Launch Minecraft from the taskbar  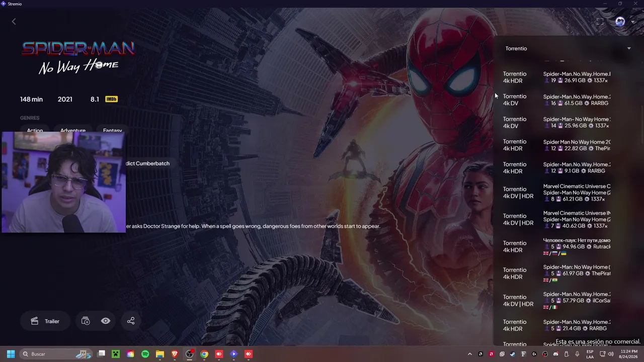click(x=116, y=354)
